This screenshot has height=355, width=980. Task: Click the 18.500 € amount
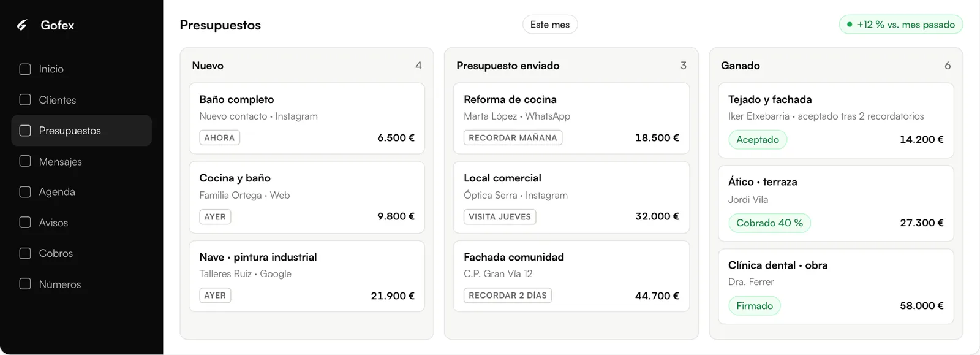pos(657,138)
